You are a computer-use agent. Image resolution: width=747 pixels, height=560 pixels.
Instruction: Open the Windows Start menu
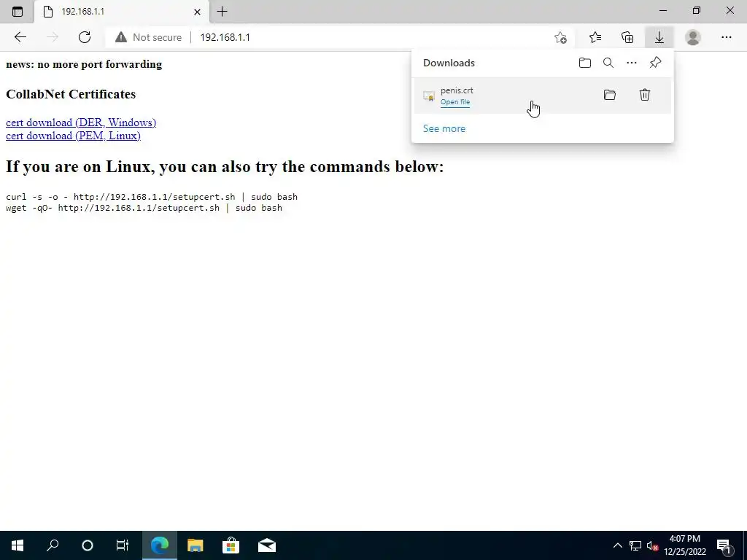click(x=18, y=545)
